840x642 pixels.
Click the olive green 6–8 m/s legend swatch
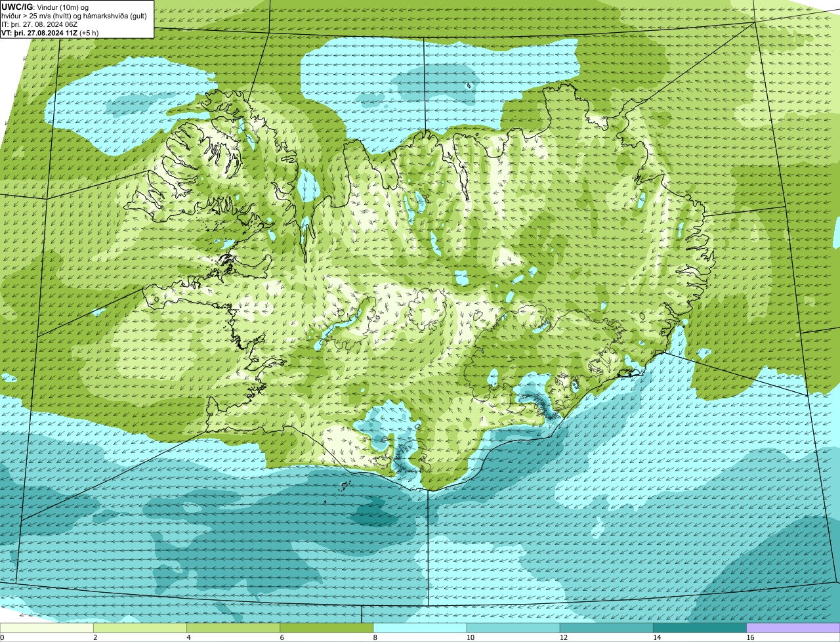click(x=327, y=628)
